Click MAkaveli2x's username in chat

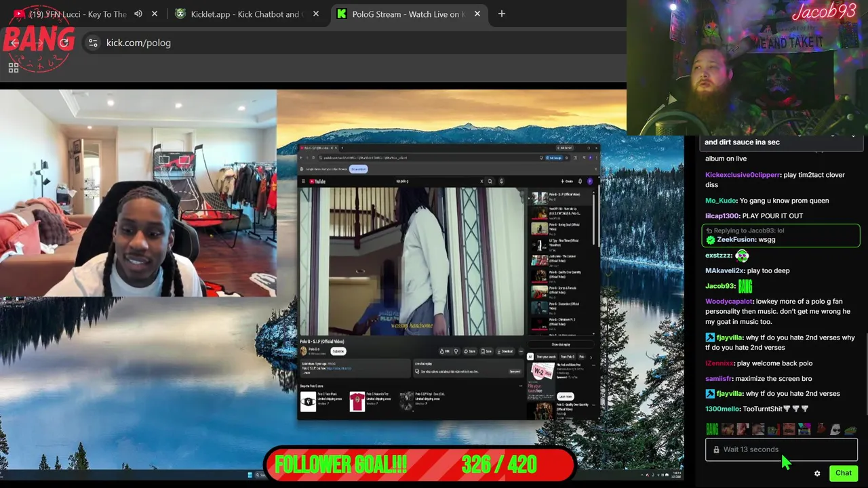[724, 271]
